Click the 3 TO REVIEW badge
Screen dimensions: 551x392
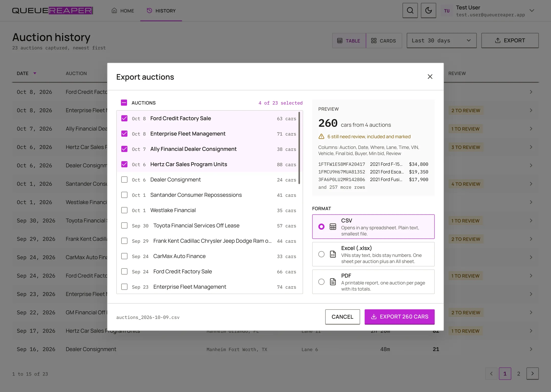click(466, 147)
